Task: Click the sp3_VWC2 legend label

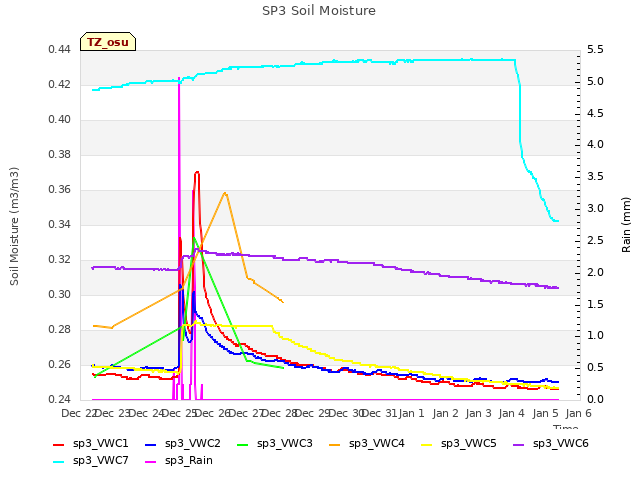Action: pos(193,443)
